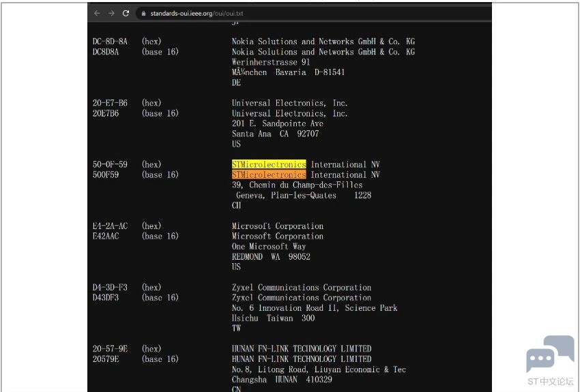580x392 pixels.
Task: Click first HUNAN FN-LINK TECHNOLOGY LIMITED line
Action: point(302,348)
